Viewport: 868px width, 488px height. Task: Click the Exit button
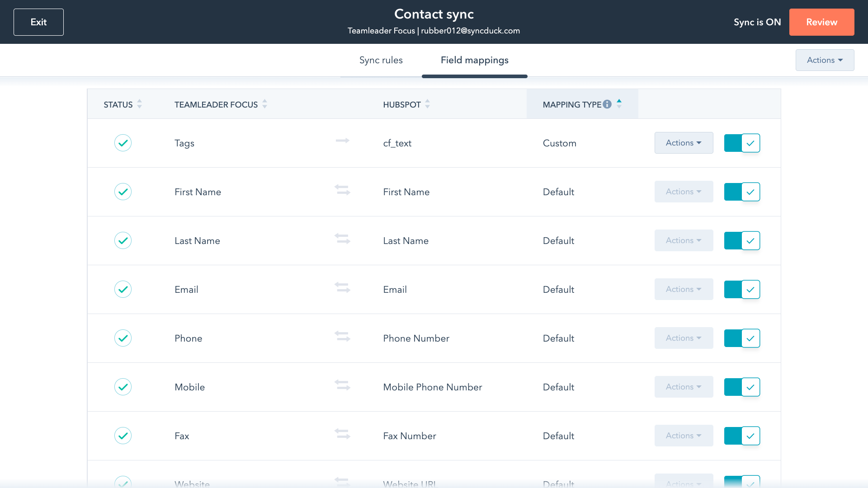click(x=38, y=22)
